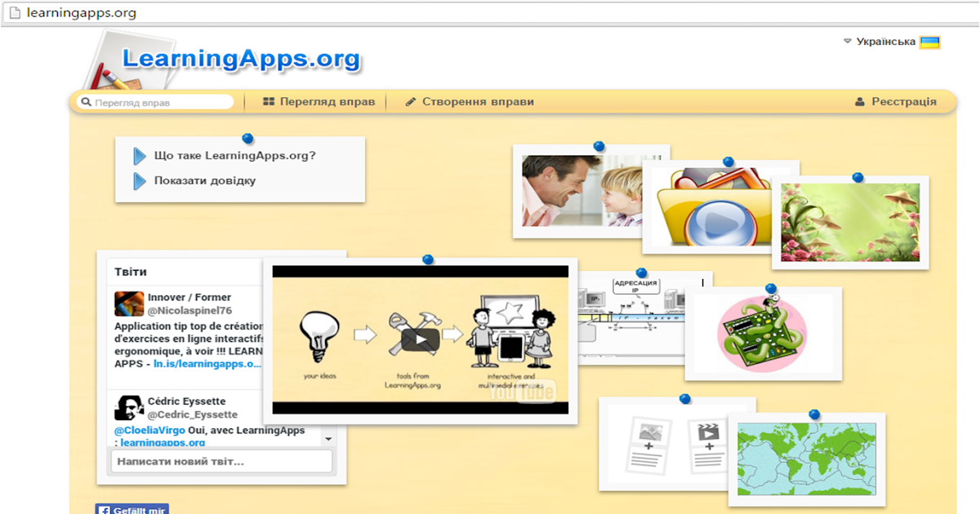
Task: Click the Ukrainian flag icon
Action: click(x=929, y=42)
